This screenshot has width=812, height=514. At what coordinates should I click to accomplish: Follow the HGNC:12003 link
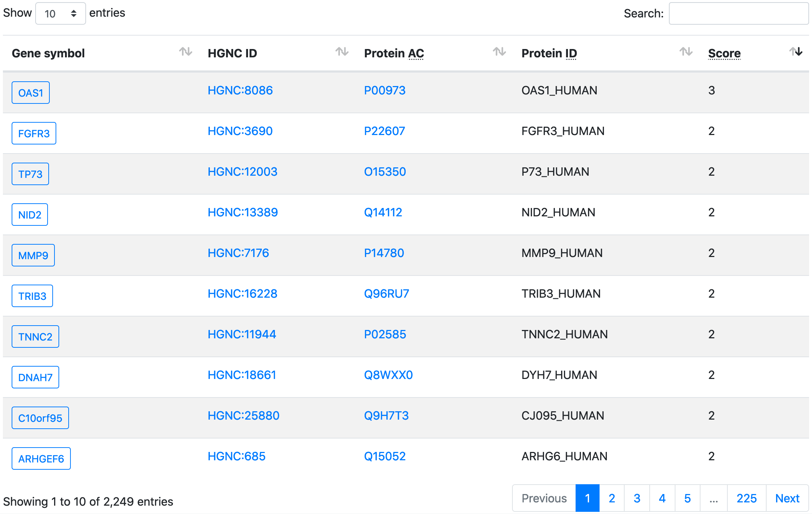pos(243,172)
